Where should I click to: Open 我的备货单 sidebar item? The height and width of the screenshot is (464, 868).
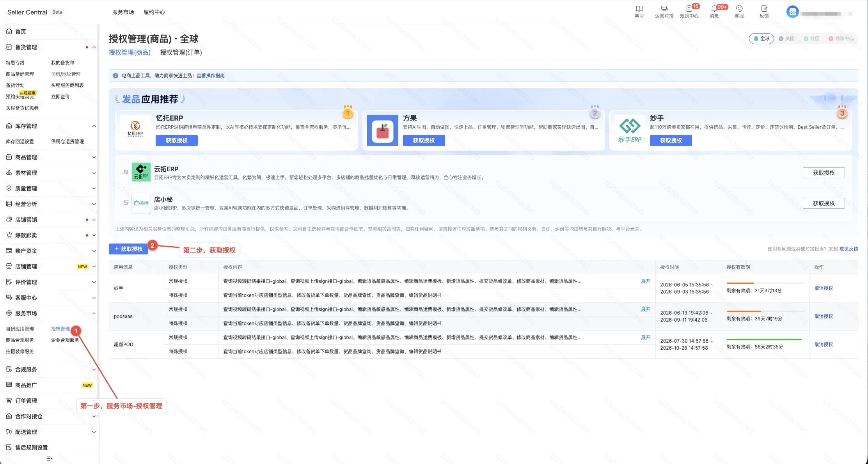[x=63, y=63]
